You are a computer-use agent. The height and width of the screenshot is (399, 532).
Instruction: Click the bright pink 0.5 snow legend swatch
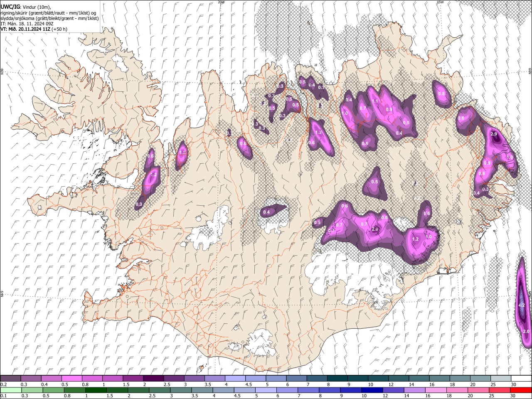coord(71,379)
